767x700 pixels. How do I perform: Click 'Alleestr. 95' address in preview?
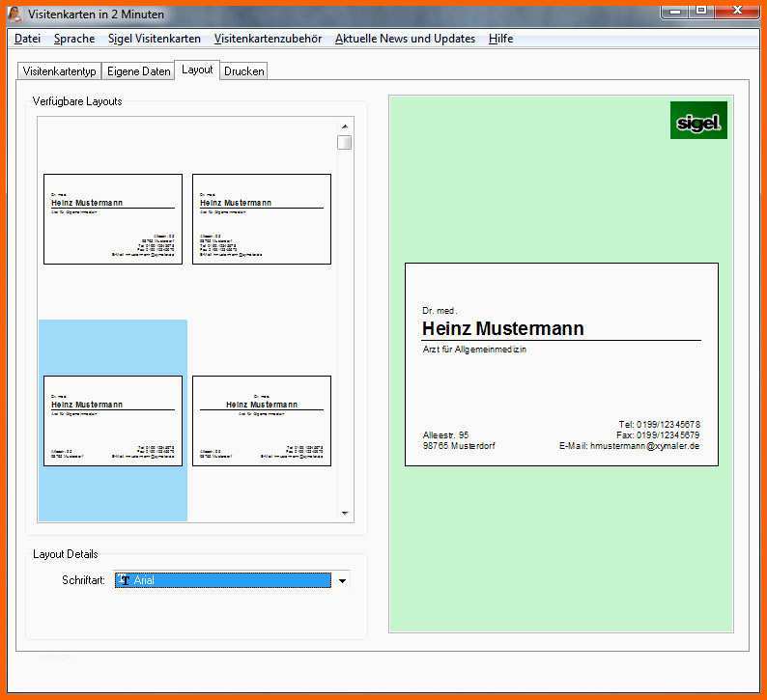pyautogui.click(x=445, y=435)
